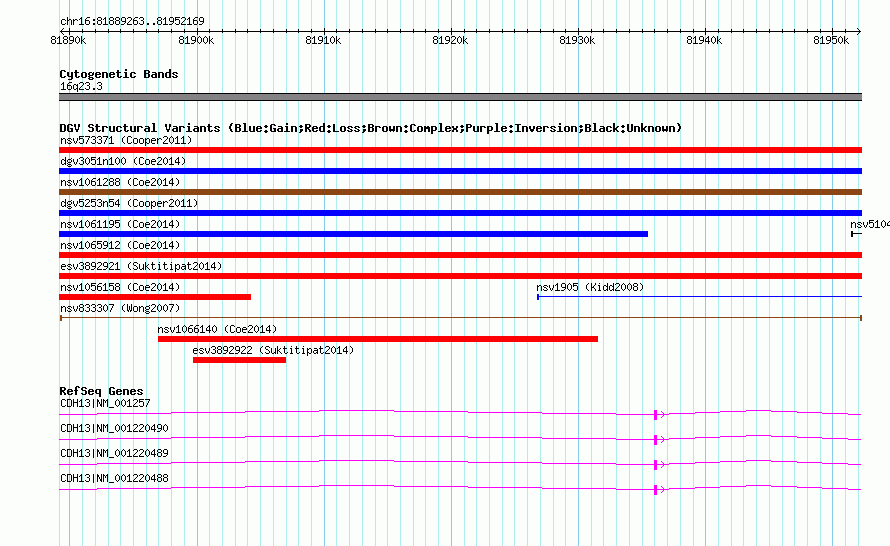Click the 81940k ruler tick label
Viewport: 890px width, 546px height.
coord(704,40)
